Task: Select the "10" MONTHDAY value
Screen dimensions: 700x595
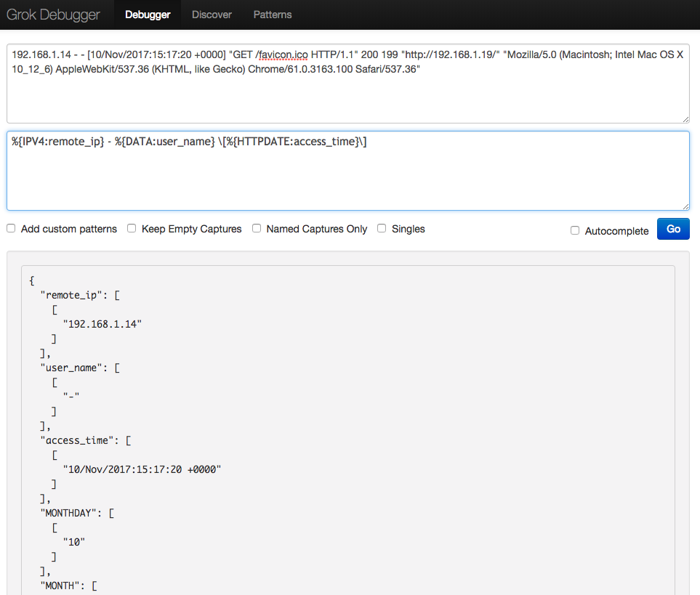Action: (x=73, y=543)
